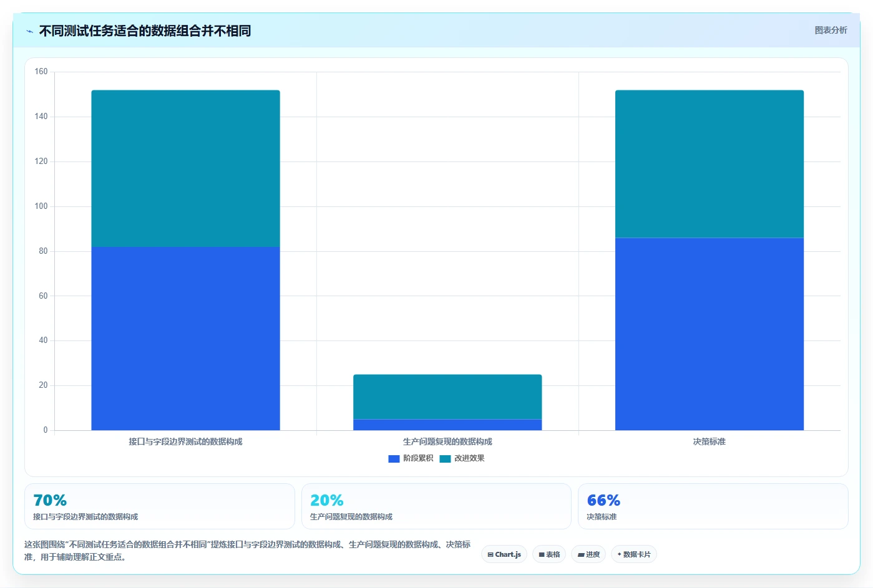
Task: Click blue 阶段累积 bar for 决策标准
Action: point(710,334)
